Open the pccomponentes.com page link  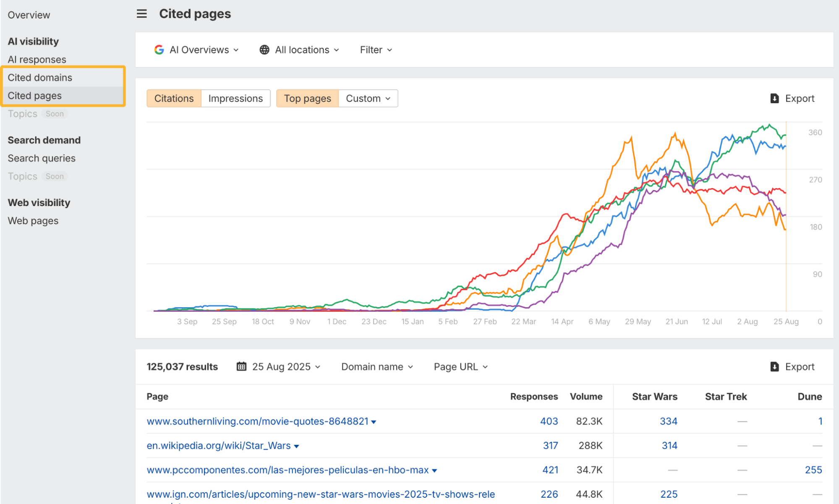click(x=288, y=470)
